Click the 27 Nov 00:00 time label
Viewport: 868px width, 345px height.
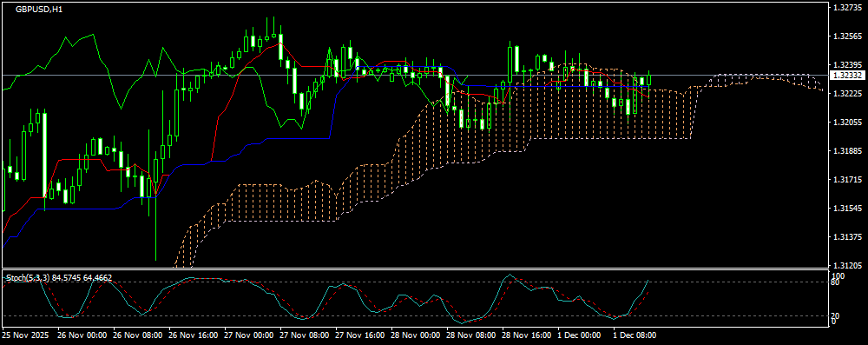248,335
